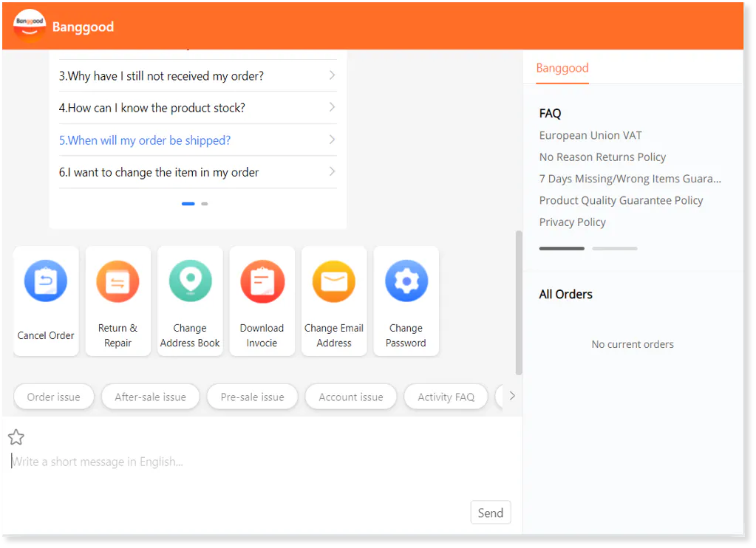Open the No Reason Returns Policy FAQ
The width and height of the screenshot is (756, 548).
pyautogui.click(x=602, y=157)
